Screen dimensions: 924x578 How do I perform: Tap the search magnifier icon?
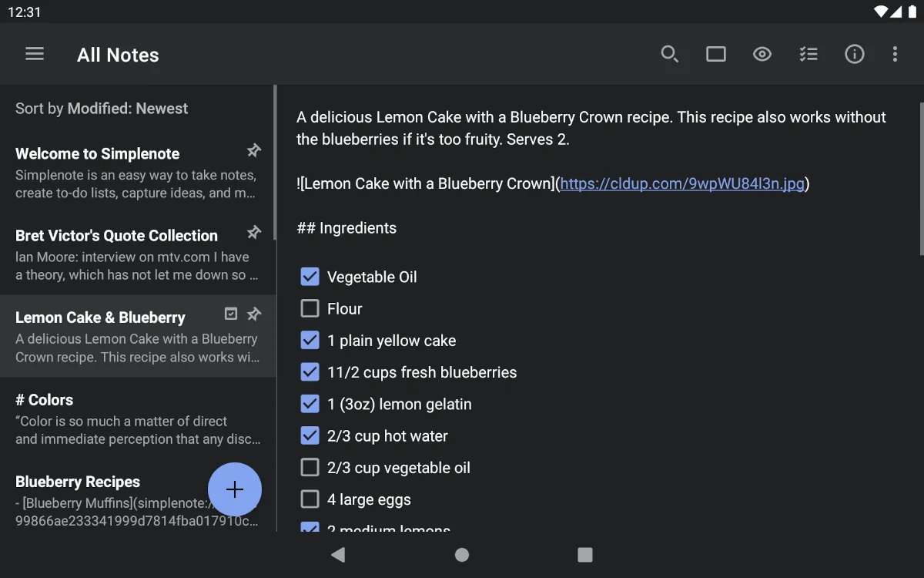coord(670,54)
